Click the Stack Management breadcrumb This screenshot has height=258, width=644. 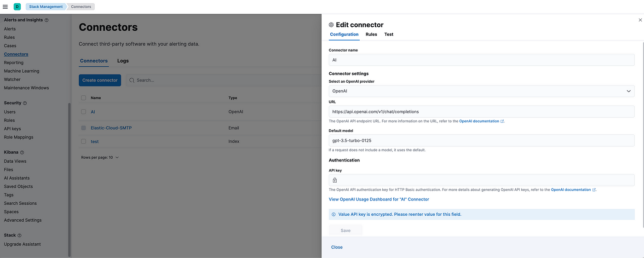[46, 6]
